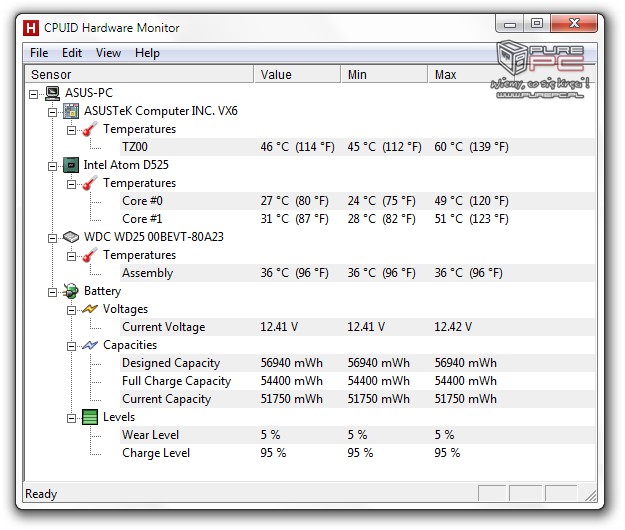Viewport: 625px width, 530px height.
Task: Click the Battery label
Action: [x=102, y=291]
